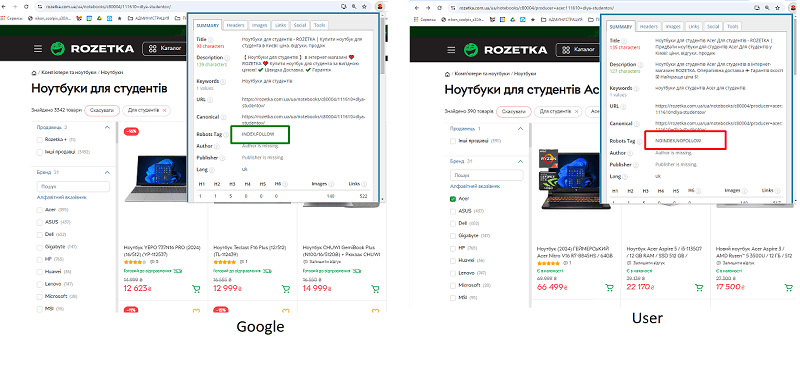Go back in right browser window

(x=417, y=8)
